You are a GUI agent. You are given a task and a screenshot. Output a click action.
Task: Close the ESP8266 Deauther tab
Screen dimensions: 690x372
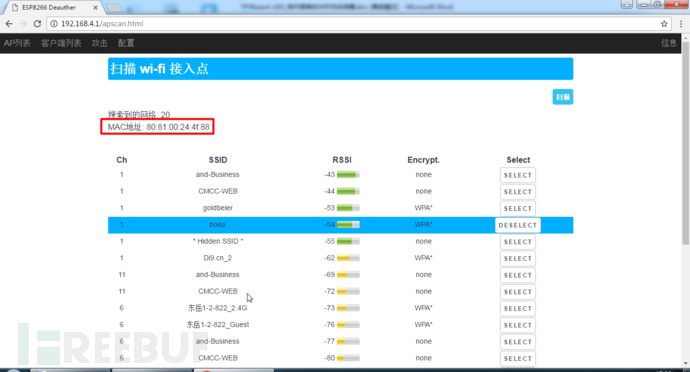pos(95,7)
